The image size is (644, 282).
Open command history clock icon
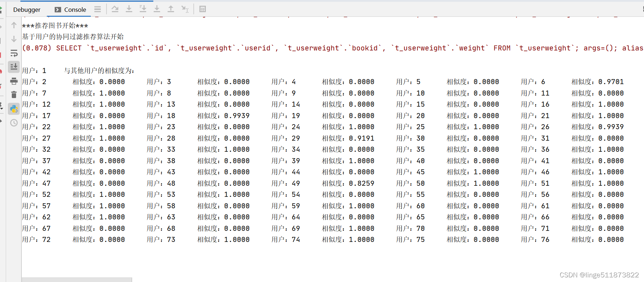pos(14,123)
